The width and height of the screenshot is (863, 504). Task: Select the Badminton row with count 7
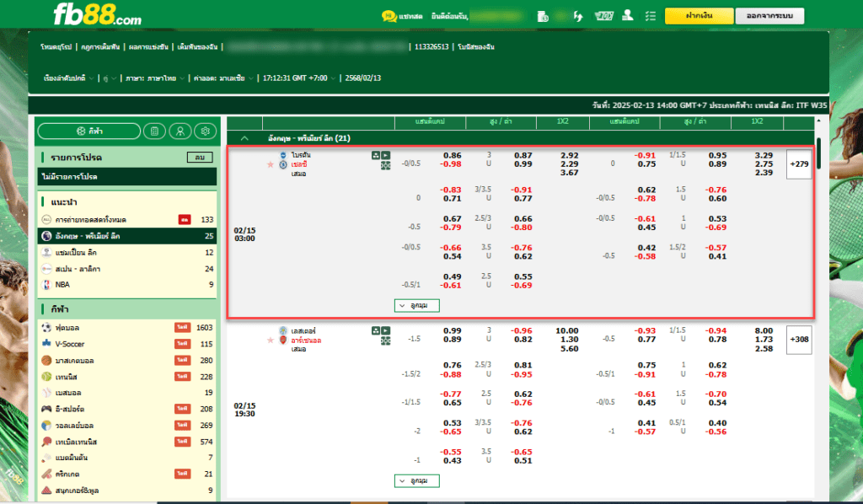pyautogui.click(x=127, y=458)
